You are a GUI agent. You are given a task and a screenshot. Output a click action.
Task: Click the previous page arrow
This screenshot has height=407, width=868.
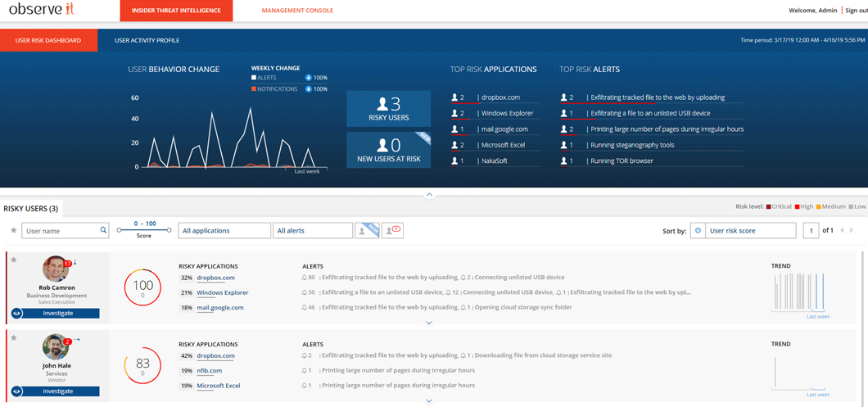click(x=841, y=231)
